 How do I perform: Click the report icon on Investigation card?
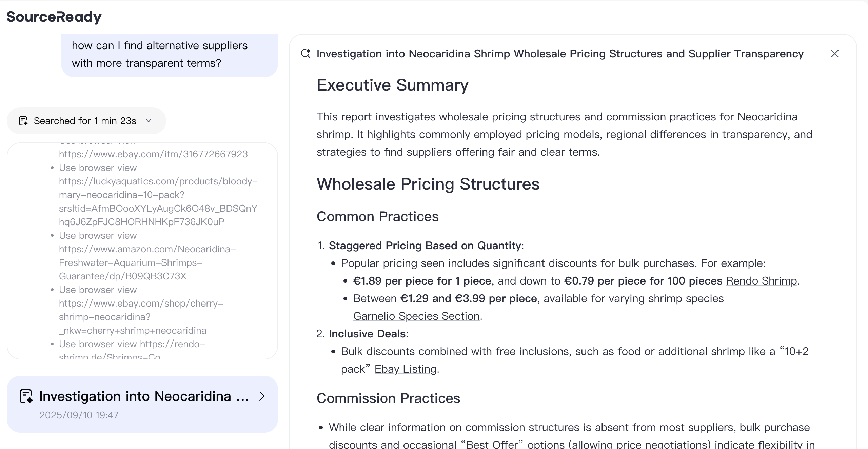[26, 396]
